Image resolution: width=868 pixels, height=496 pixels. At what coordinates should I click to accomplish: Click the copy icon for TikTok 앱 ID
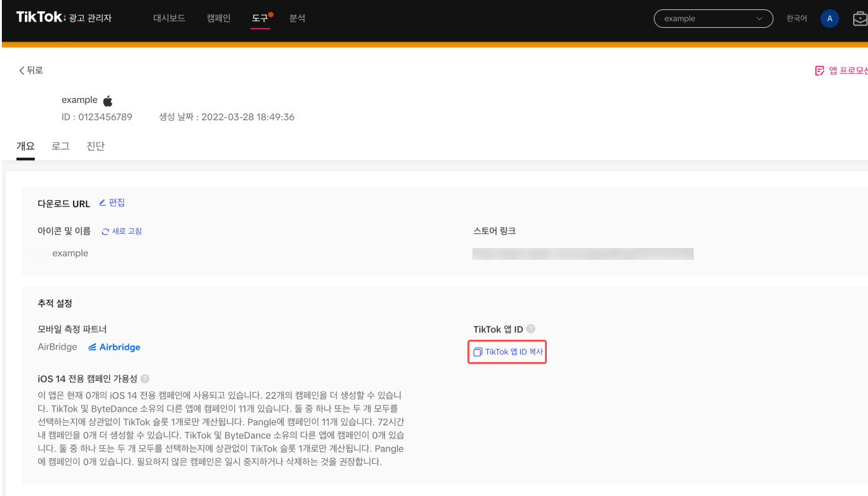[x=477, y=352]
